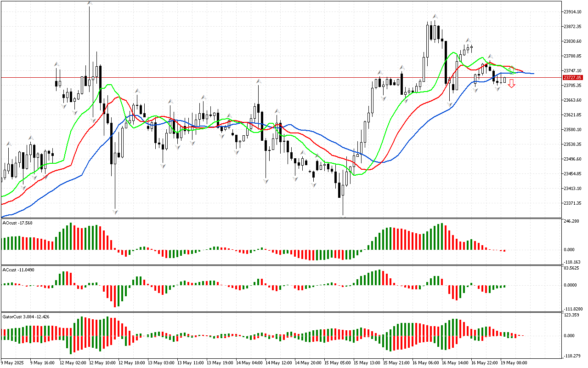Click the down fractal under the 15 May low
Screen dimensions: 588x368
click(x=343, y=217)
